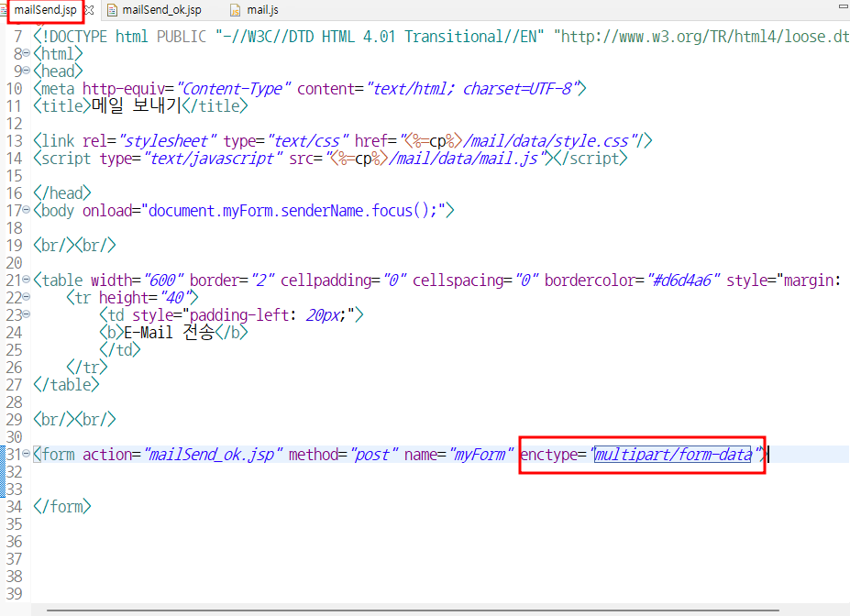Image resolution: width=850 pixels, height=616 pixels.
Task: Place cursor on empty line 32
Action: [x=439, y=472]
